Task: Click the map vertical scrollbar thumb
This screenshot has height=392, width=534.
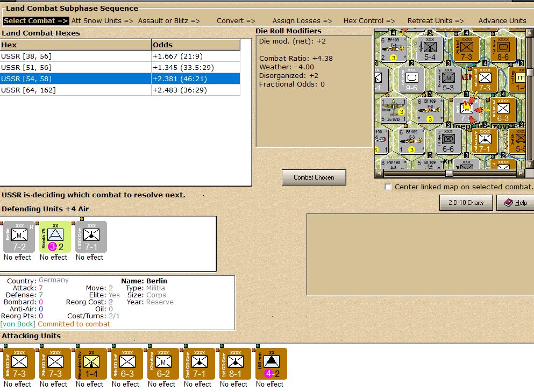Action: pos(530,72)
